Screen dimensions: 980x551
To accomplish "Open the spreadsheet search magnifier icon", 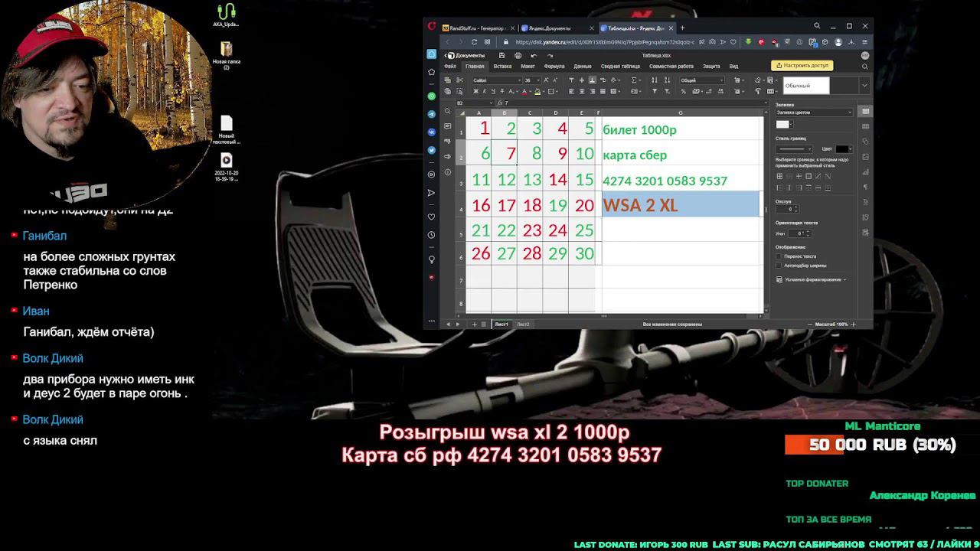I will point(448,112).
